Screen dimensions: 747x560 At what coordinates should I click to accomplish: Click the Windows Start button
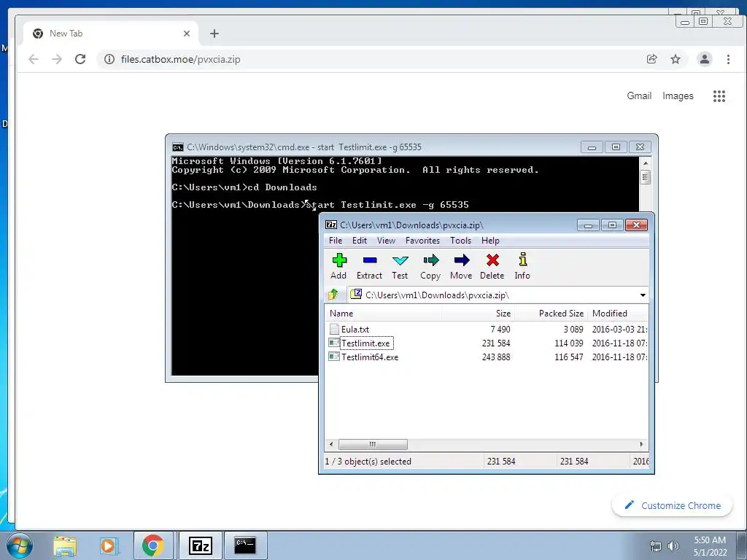(20, 545)
